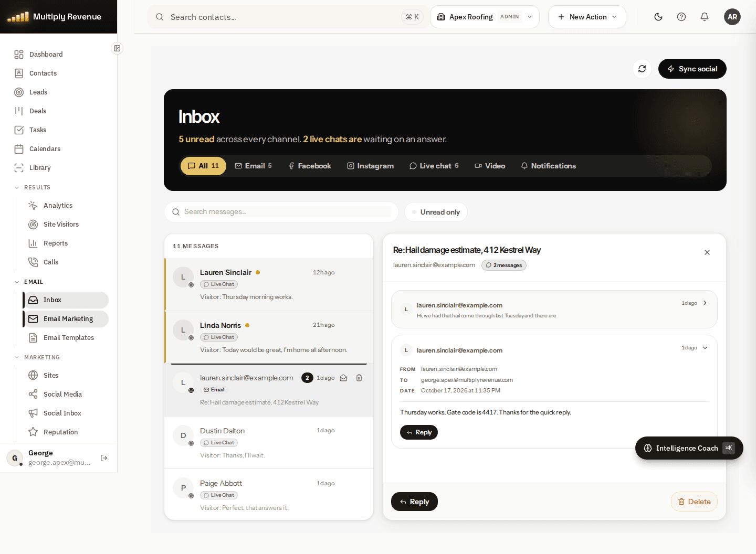Open the Linda Norris conversation
This screenshot has width=756, height=554.
pyautogui.click(x=269, y=337)
